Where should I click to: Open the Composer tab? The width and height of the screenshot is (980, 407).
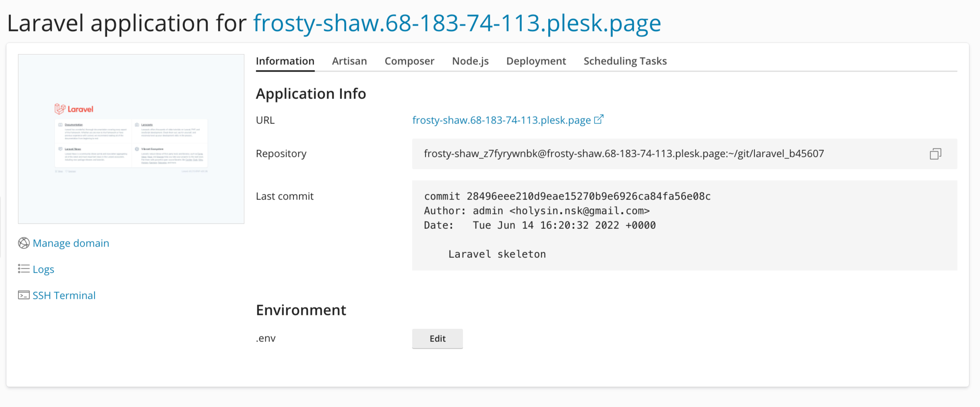click(x=409, y=61)
